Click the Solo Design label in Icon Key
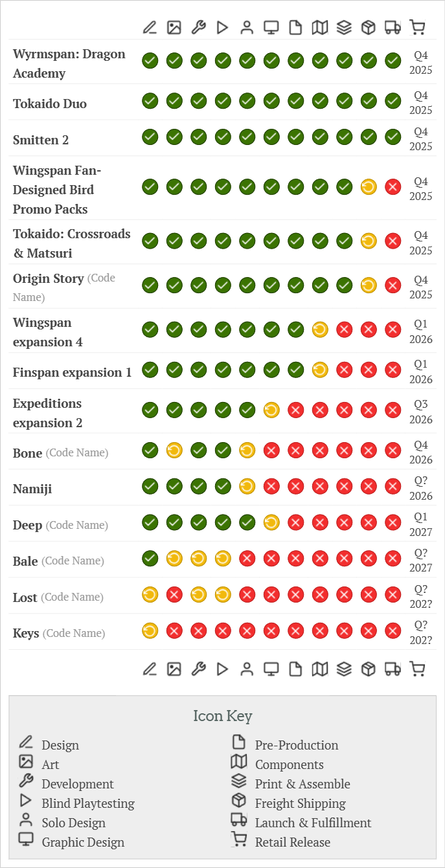This screenshot has height=868, width=445. pyautogui.click(x=74, y=823)
